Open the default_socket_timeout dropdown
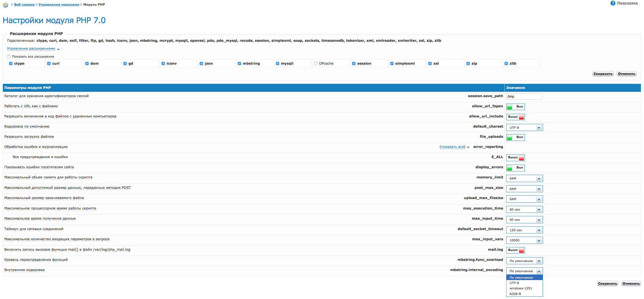This screenshot has height=299, width=644. [x=524, y=230]
